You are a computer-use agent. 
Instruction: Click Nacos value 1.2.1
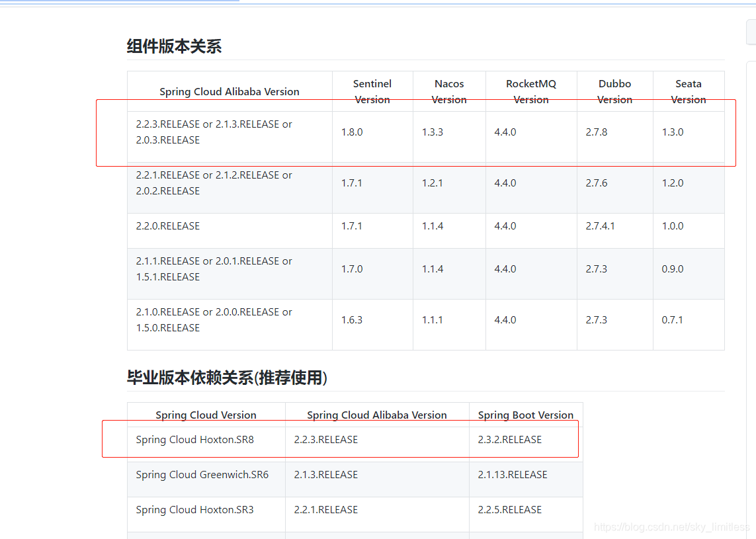tap(433, 183)
